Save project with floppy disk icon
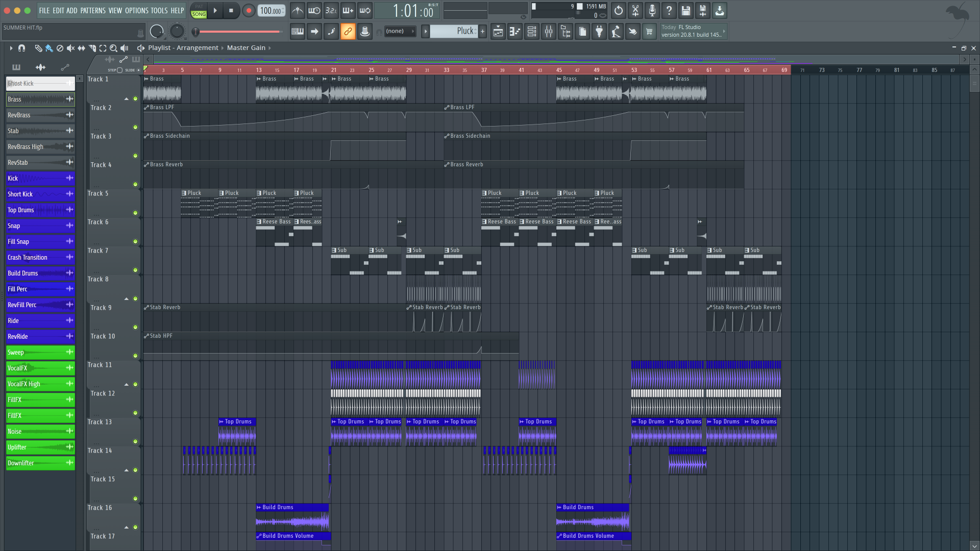980x551 pixels. (x=686, y=10)
